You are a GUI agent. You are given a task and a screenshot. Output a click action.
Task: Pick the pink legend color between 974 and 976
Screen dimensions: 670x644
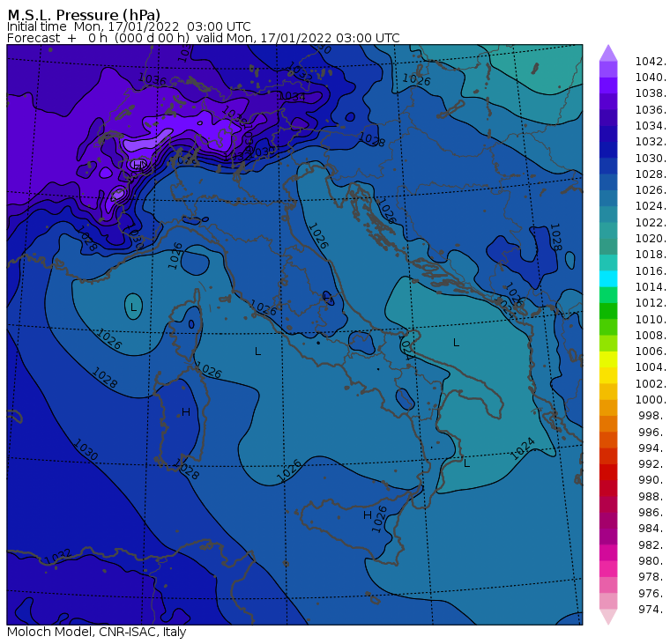(608, 601)
